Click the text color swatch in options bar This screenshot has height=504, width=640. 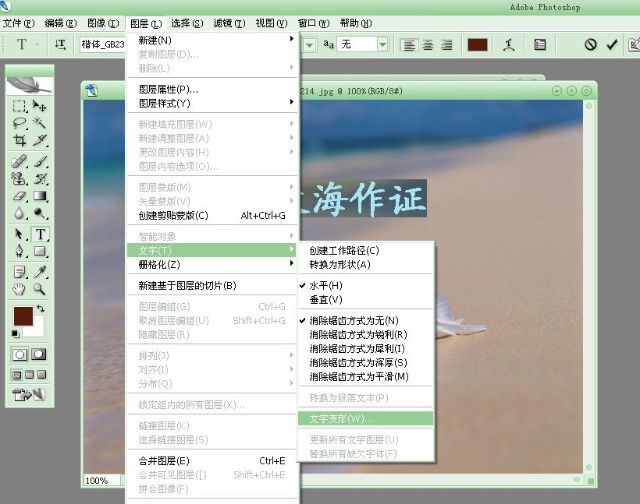pyautogui.click(x=477, y=45)
